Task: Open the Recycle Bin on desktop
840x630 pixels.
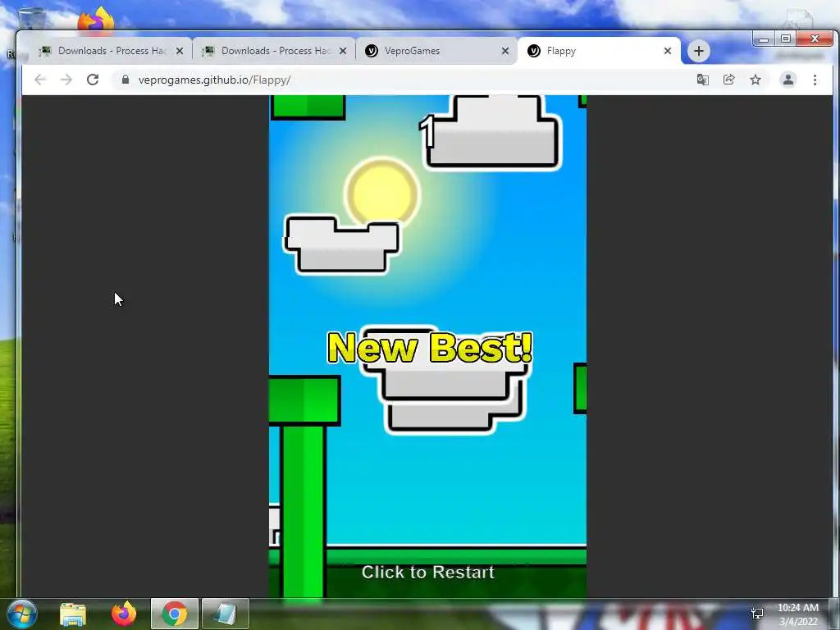Action: click(32, 20)
